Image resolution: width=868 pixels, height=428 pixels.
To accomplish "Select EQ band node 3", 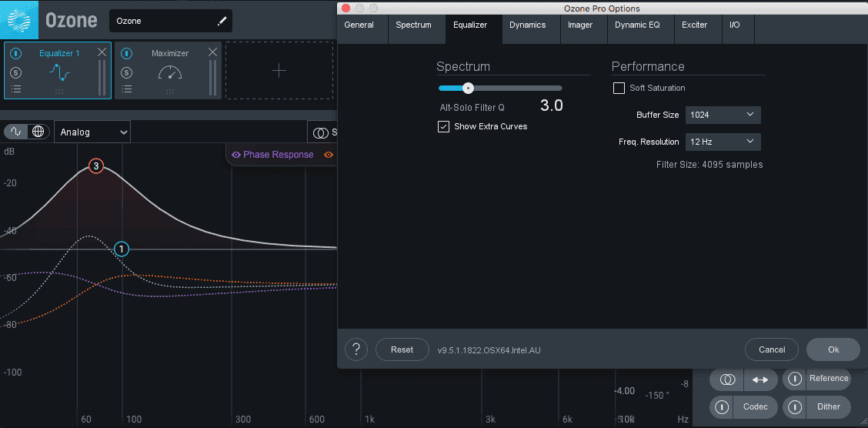I will point(95,166).
